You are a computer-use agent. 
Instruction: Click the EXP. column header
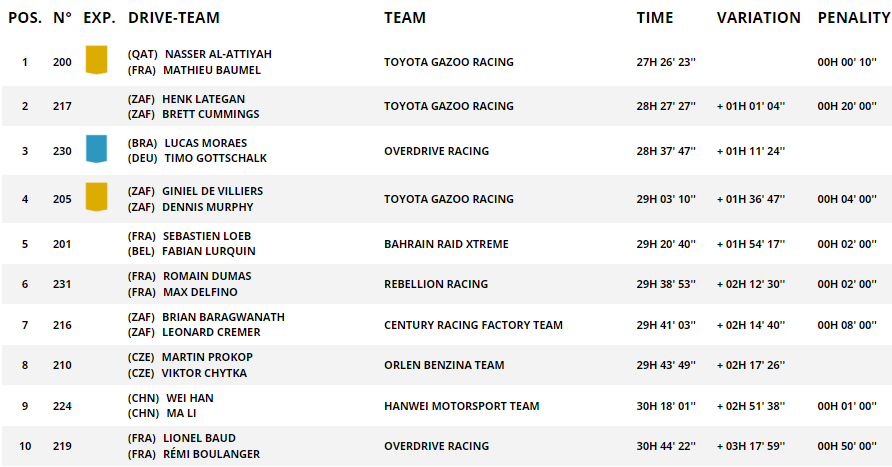tap(100, 18)
